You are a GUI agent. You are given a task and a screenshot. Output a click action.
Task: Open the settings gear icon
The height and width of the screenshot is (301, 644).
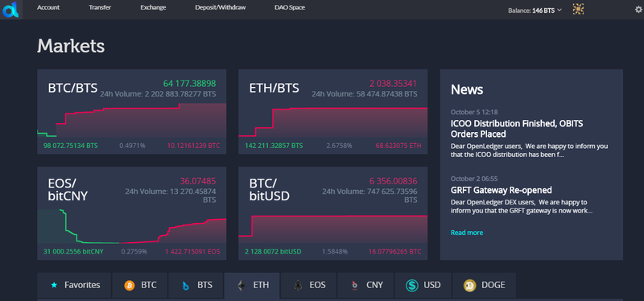click(638, 10)
